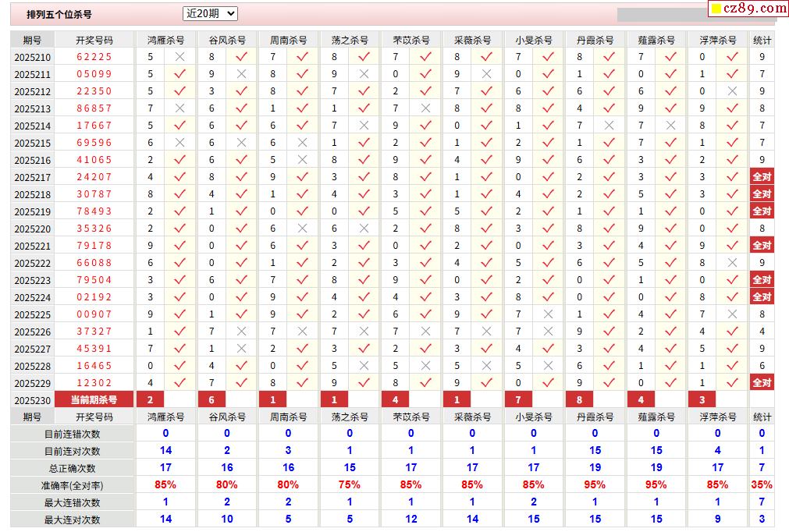Click current 小旻杀号 kill number 7 for 2025230

pyautogui.click(x=518, y=399)
